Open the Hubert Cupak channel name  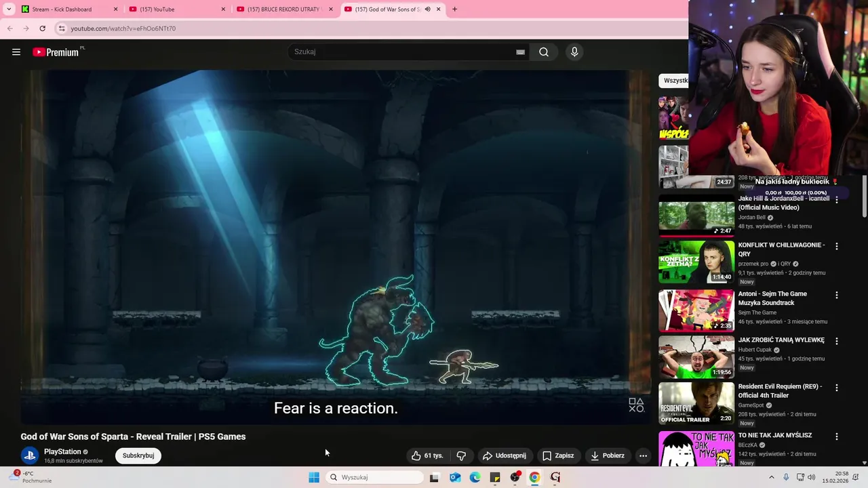coord(755,350)
